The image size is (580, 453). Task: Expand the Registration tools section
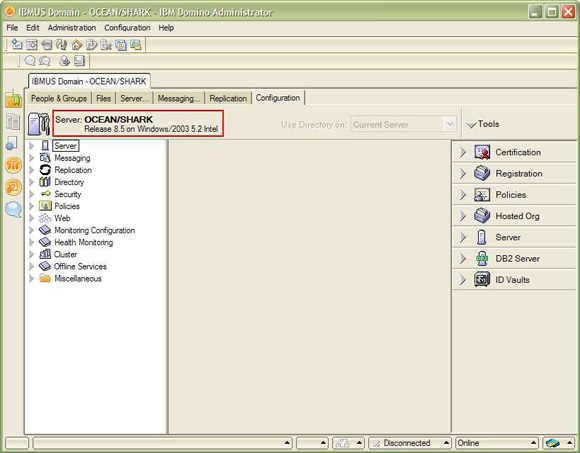pos(463,173)
